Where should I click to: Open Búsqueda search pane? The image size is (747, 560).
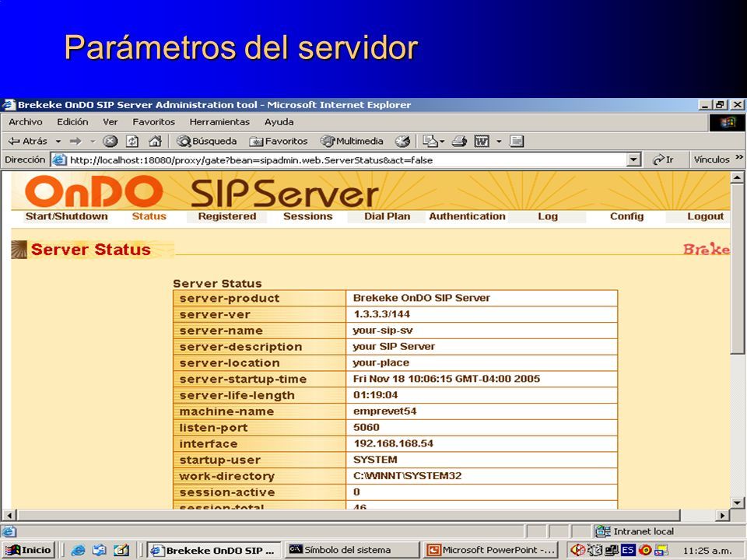click(x=206, y=141)
